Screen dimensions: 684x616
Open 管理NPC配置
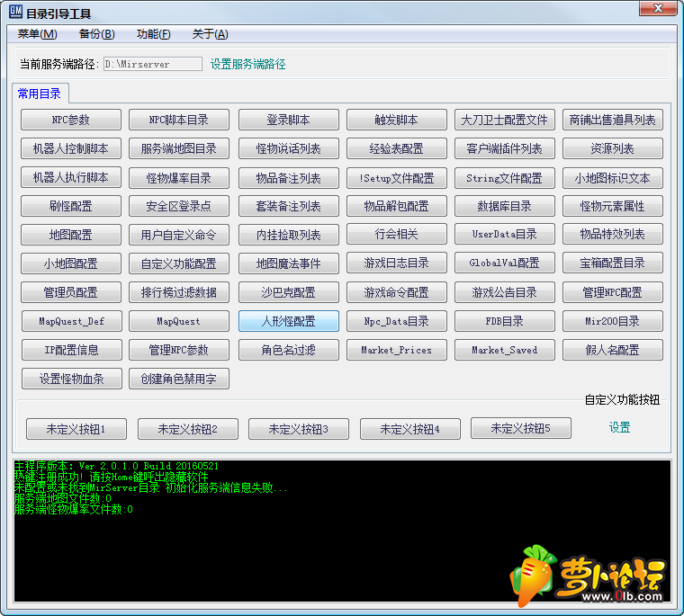[x=613, y=292]
